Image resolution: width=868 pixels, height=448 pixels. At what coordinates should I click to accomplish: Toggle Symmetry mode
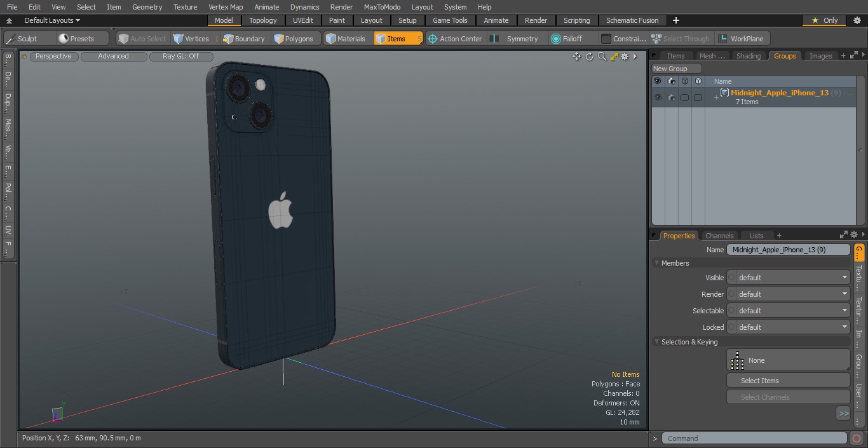517,39
